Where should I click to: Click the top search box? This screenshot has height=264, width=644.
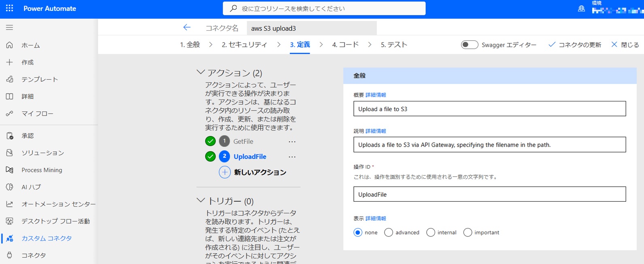324,8
